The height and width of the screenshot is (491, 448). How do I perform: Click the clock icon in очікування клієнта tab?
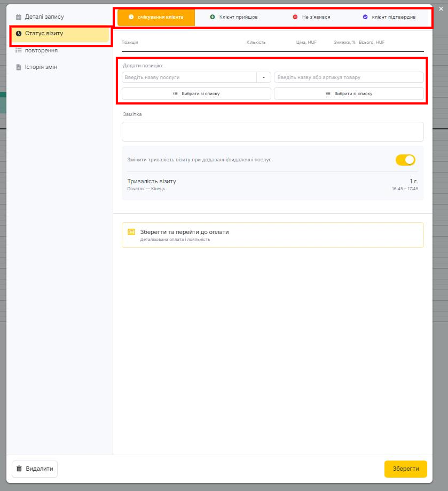[x=131, y=17]
